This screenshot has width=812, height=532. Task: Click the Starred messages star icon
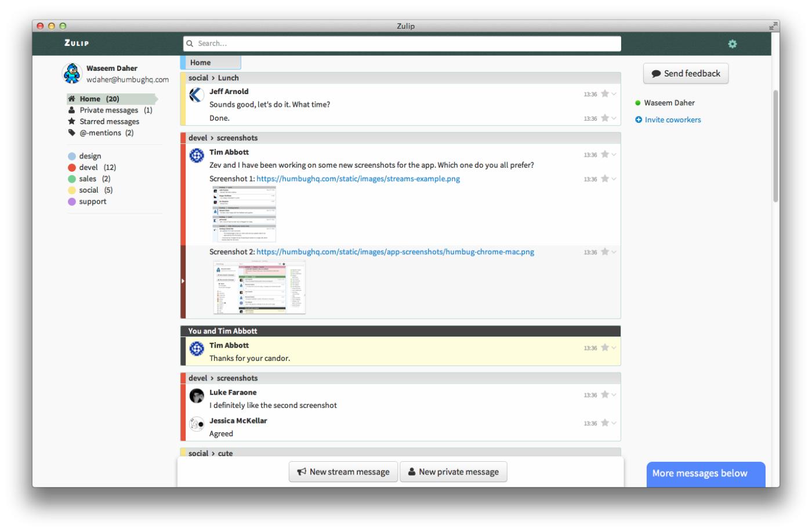point(72,121)
